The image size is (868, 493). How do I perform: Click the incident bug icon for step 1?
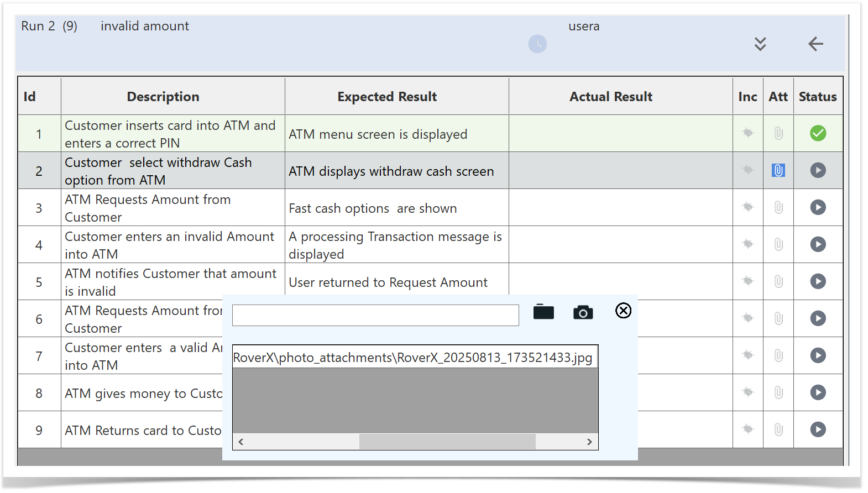[x=747, y=133]
